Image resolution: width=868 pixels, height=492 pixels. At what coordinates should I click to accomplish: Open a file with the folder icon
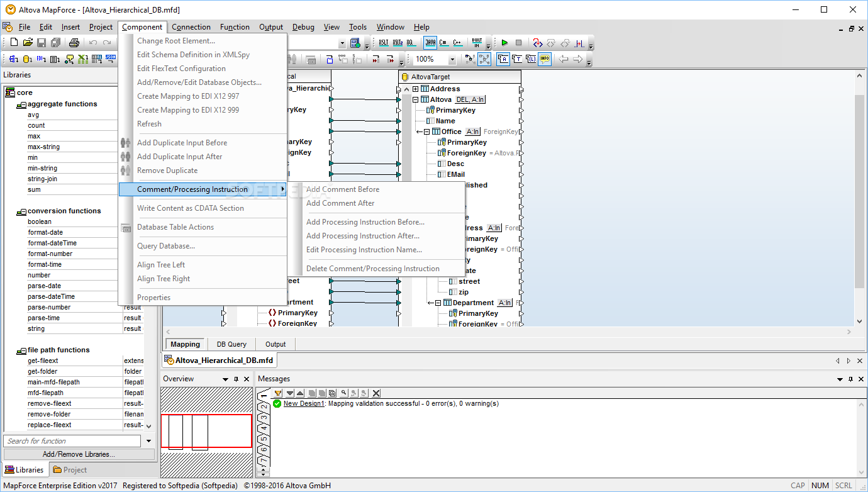coord(28,42)
